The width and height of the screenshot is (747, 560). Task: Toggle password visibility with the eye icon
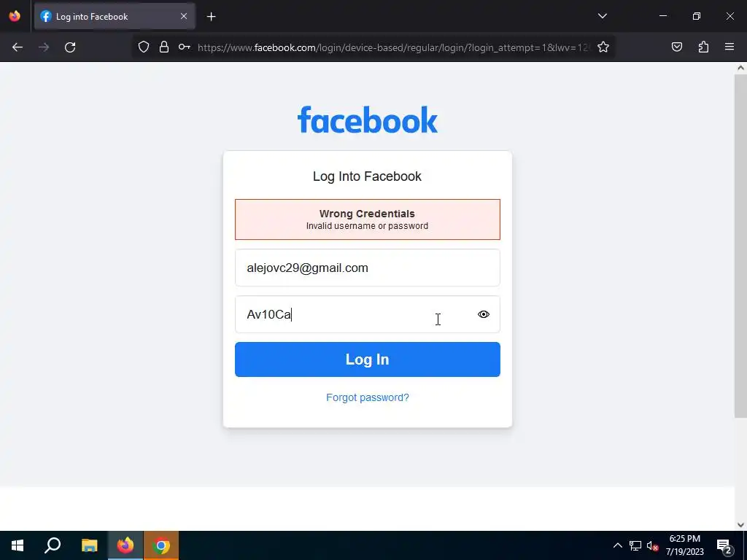pyautogui.click(x=484, y=314)
